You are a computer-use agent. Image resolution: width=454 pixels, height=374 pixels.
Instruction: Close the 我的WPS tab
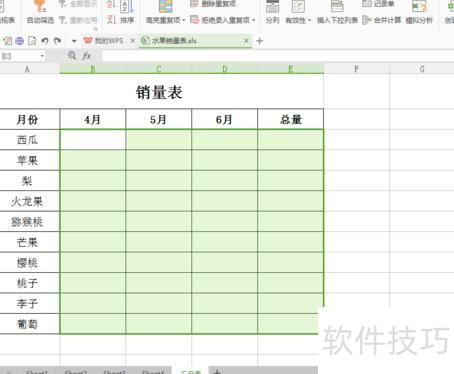pos(132,41)
